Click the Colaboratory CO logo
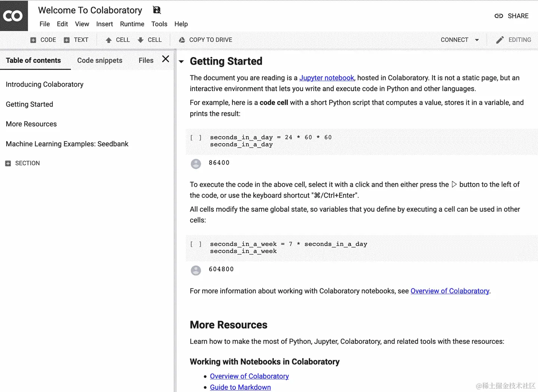The image size is (538, 392). [13, 16]
